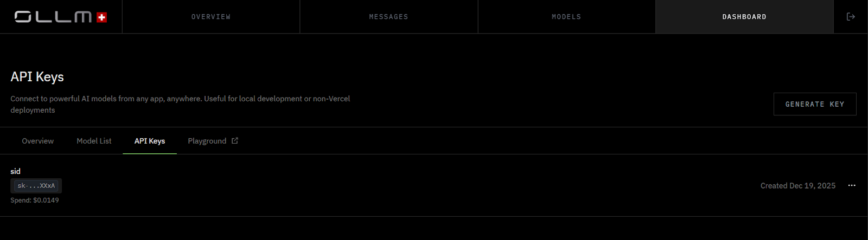Click the sid key name
This screenshot has width=868, height=240.
(x=15, y=171)
